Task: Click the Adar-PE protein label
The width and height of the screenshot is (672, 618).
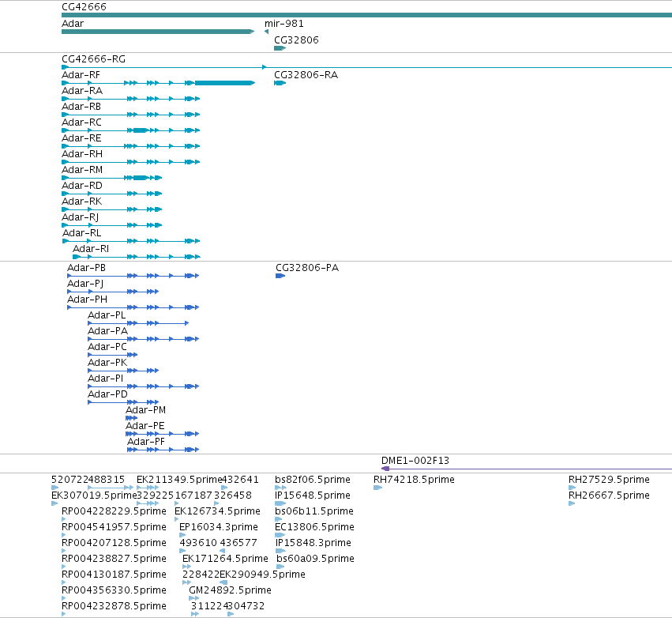Action: click(145, 426)
